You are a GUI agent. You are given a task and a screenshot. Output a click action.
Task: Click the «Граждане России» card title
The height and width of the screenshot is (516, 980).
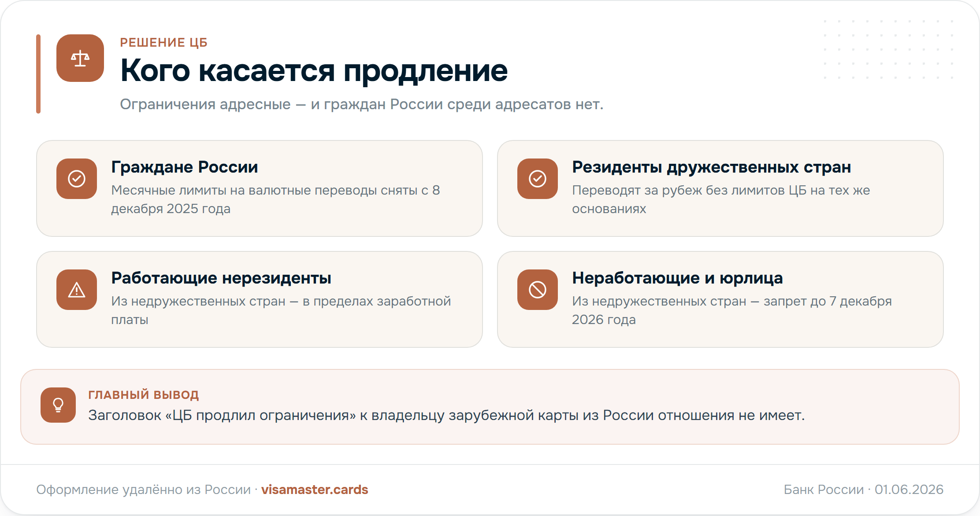click(x=184, y=167)
